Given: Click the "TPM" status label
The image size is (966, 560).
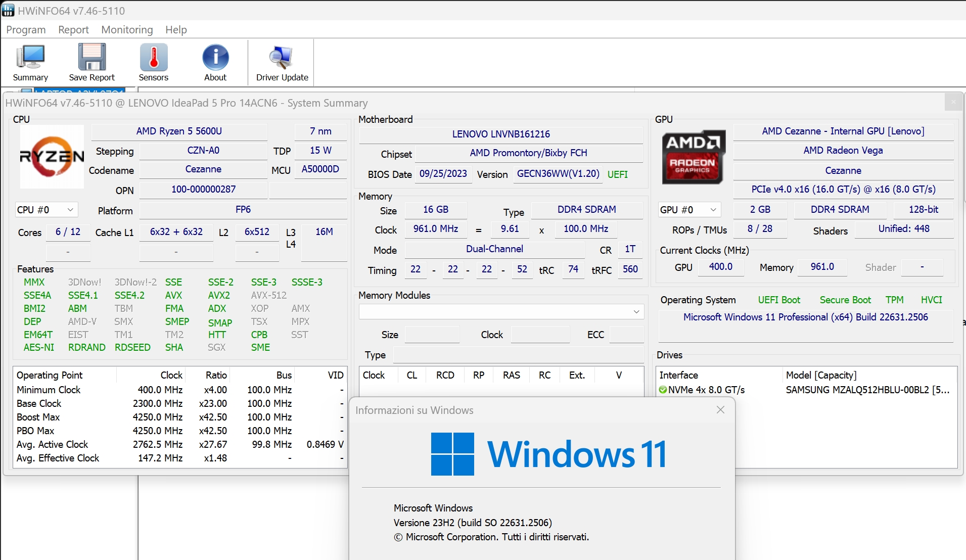Looking at the screenshot, I should pos(895,300).
